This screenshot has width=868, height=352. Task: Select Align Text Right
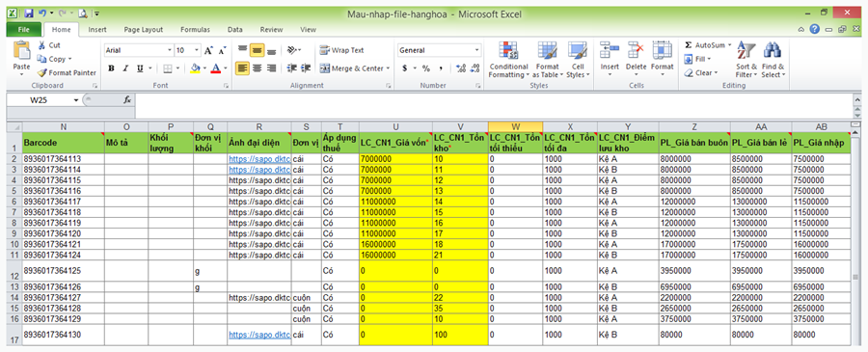[x=271, y=68]
